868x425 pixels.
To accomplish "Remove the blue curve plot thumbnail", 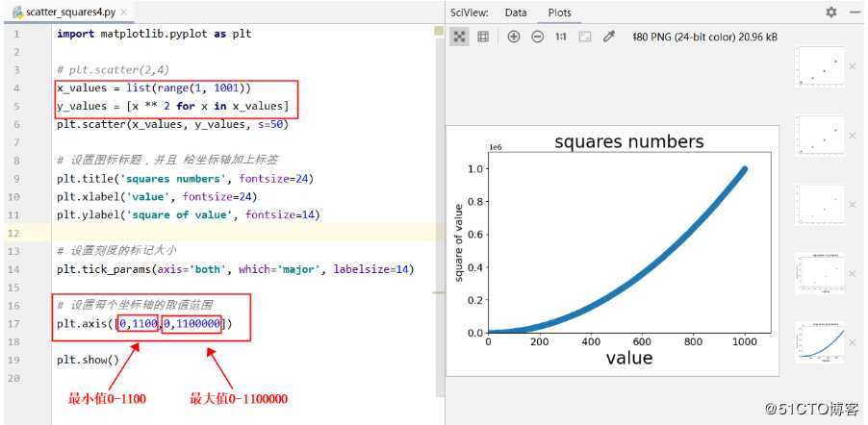I will click(x=853, y=342).
